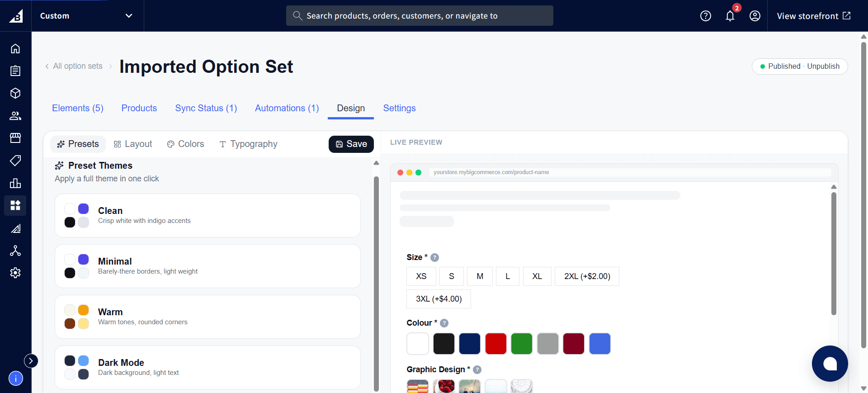Select the Design tab
The width and height of the screenshot is (868, 393).
(x=351, y=108)
